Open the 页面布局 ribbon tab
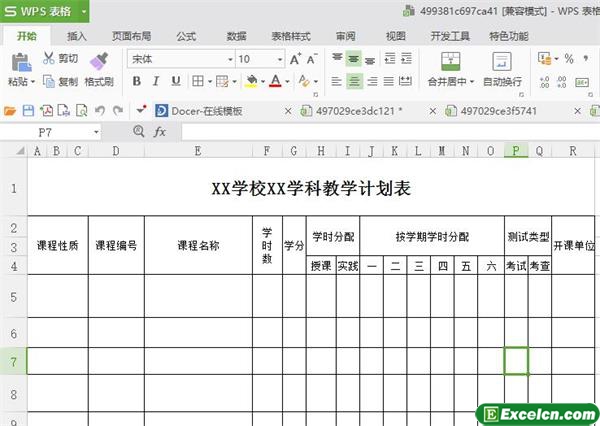600x426 pixels. click(x=131, y=36)
